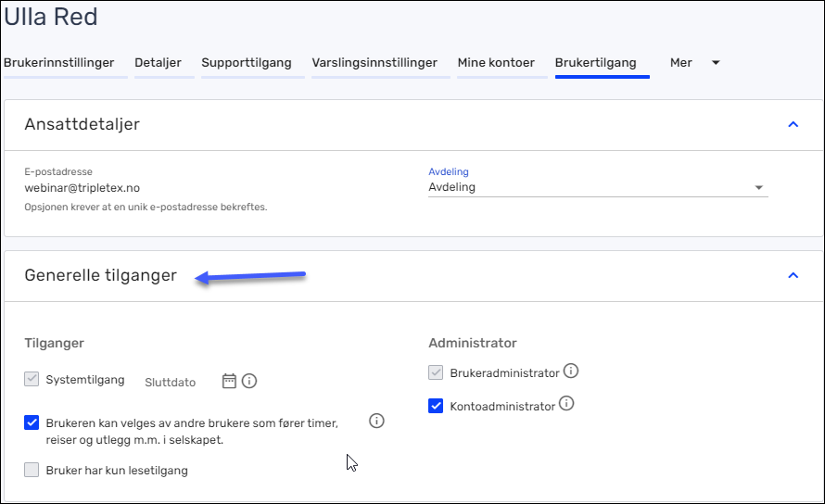
Task: Click info icon next to Sluttdato calendar
Action: tap(249, 381)
